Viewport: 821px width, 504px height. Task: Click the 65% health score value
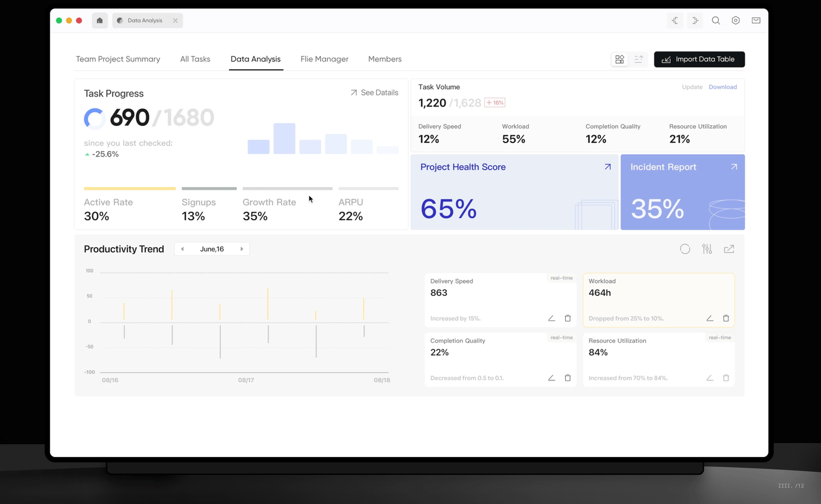point(449,209)
